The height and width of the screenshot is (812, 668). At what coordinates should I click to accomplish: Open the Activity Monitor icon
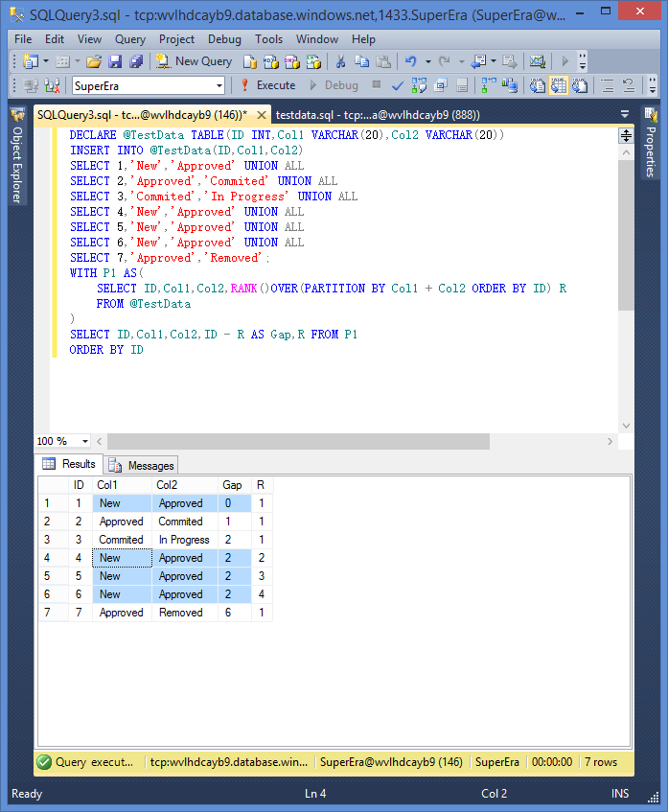click(x=538, y=61)
